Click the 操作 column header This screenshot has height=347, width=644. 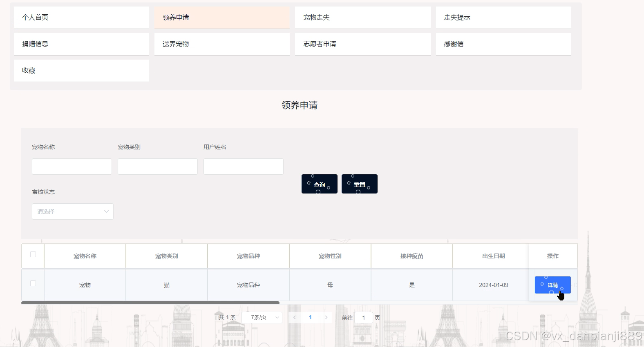(553, 256)
